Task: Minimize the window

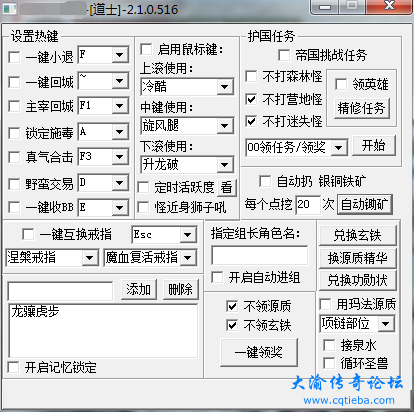Action: (325, 7)
